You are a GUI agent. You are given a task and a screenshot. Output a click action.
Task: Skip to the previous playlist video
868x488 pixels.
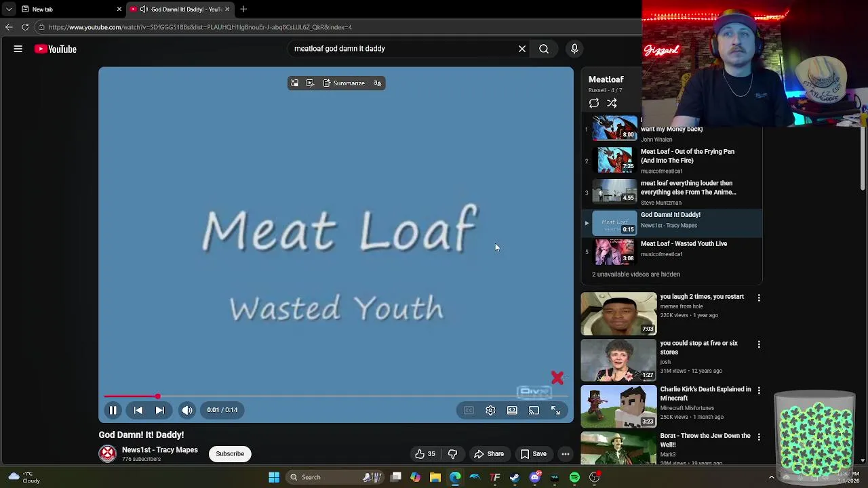pos(138,410)
